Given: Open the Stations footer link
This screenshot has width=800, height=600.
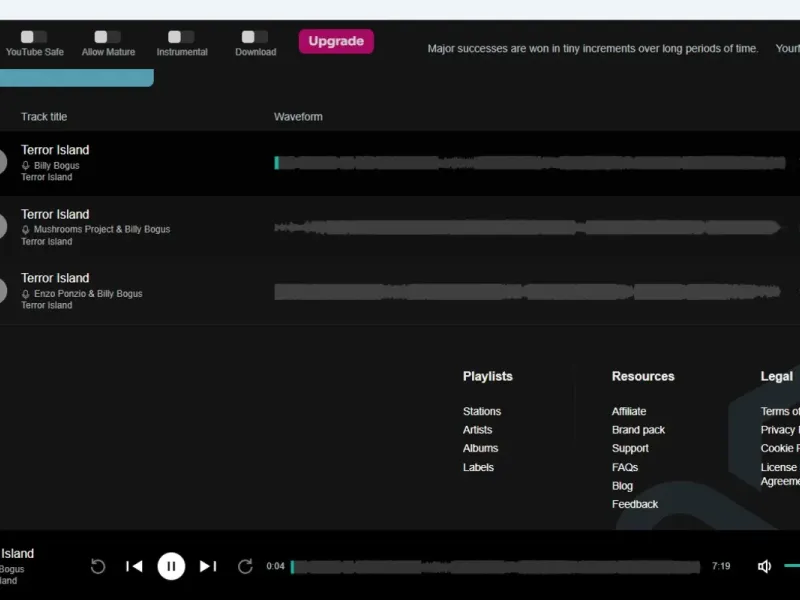Looking at the screenshot, I should 482,411.
